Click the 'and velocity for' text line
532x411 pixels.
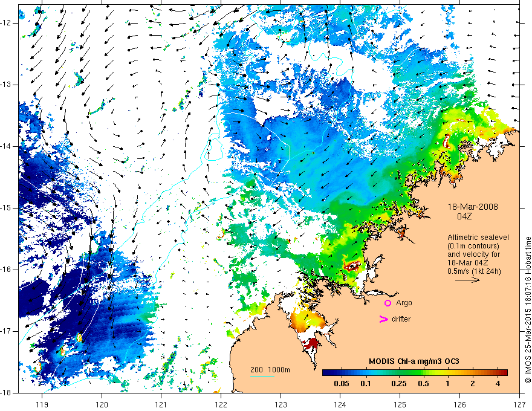pyautogui.click(x=473, y=254)
